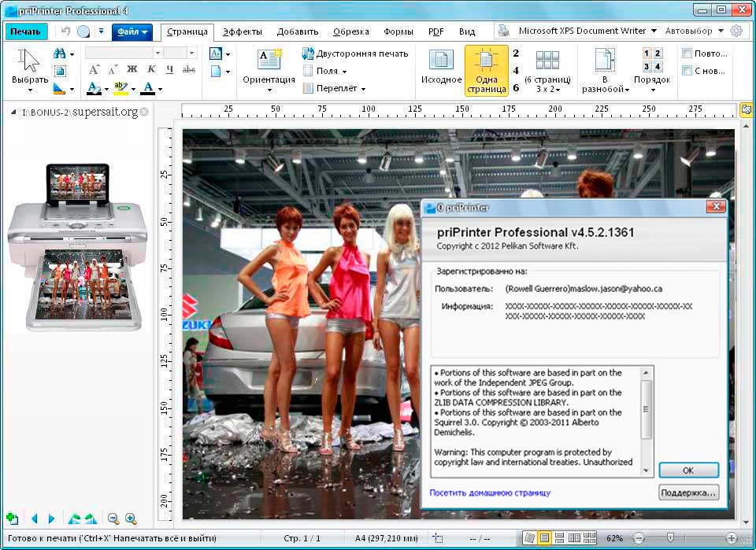
Task: Open the Добавить tab
Action: click(x=298, y=31)
